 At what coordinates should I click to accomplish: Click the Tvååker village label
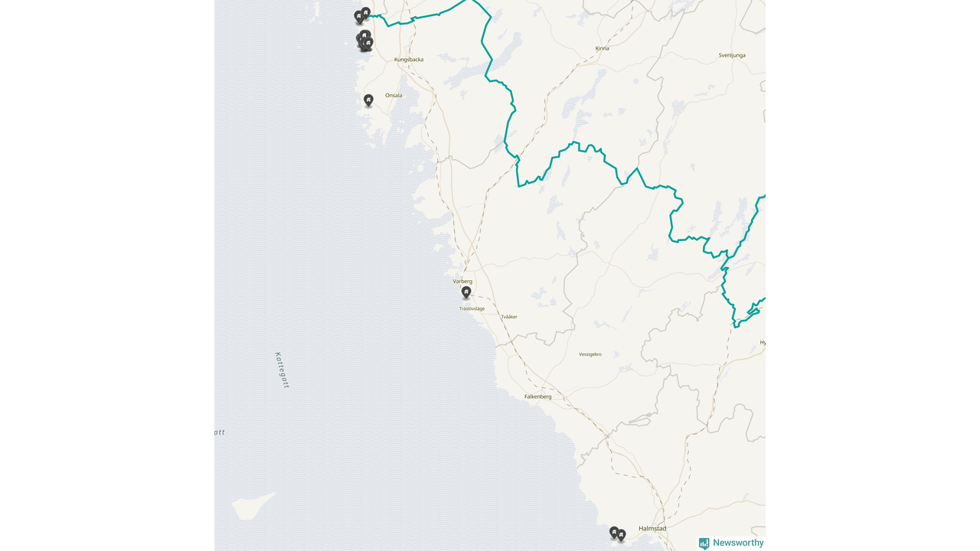pos(509,317)
